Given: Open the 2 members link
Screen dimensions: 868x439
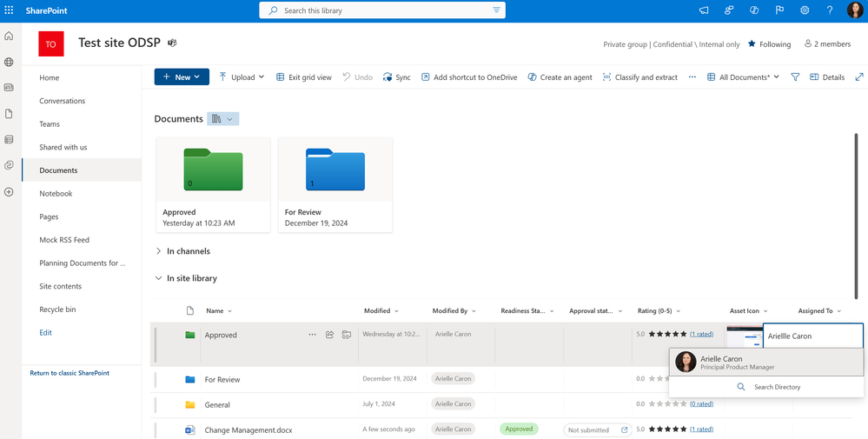Looking at the screenshot, I should (x=827, y=43).
